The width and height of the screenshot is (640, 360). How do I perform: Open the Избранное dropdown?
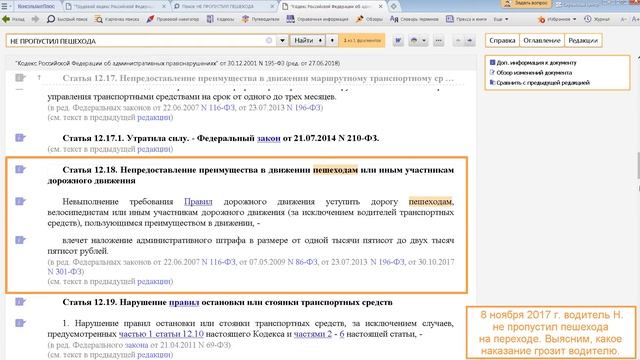pos(557,19)
